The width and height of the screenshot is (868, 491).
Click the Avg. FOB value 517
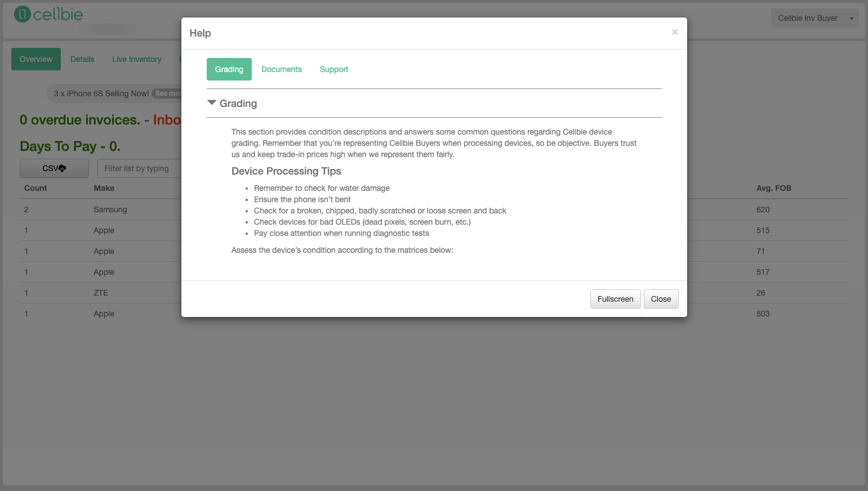click(x=763, y=272)
